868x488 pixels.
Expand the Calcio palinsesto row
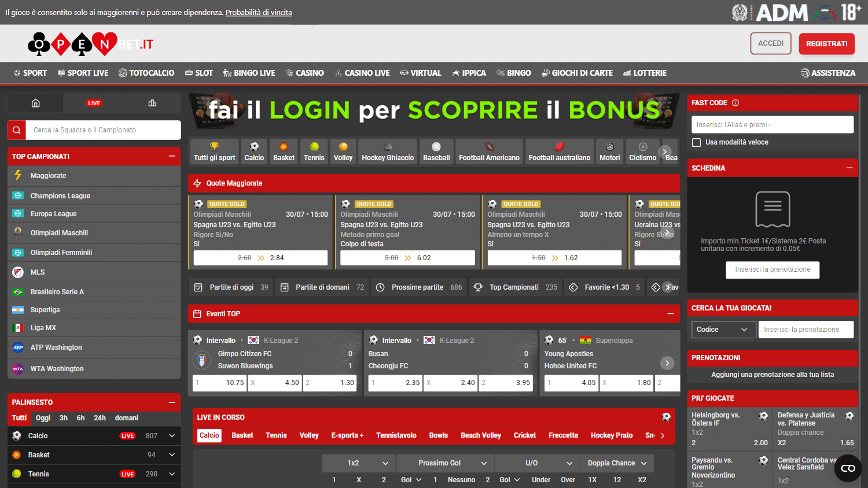172,436
